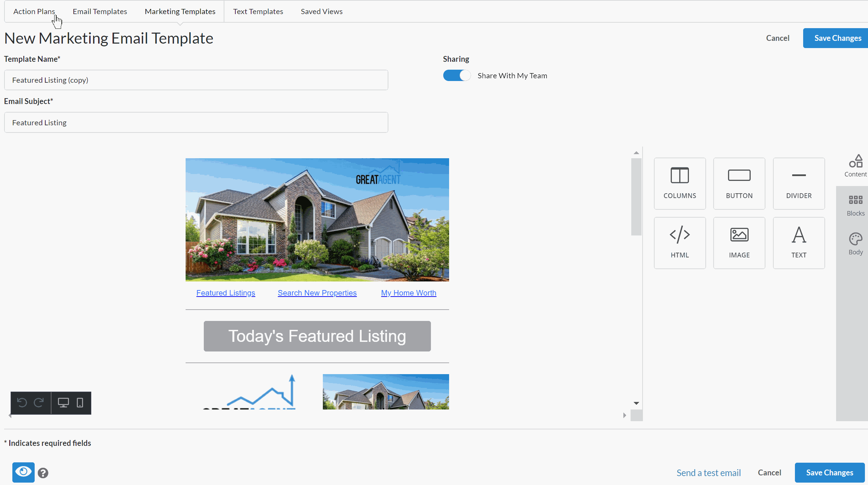Switch to desktop preview mode

pos(63,402)
